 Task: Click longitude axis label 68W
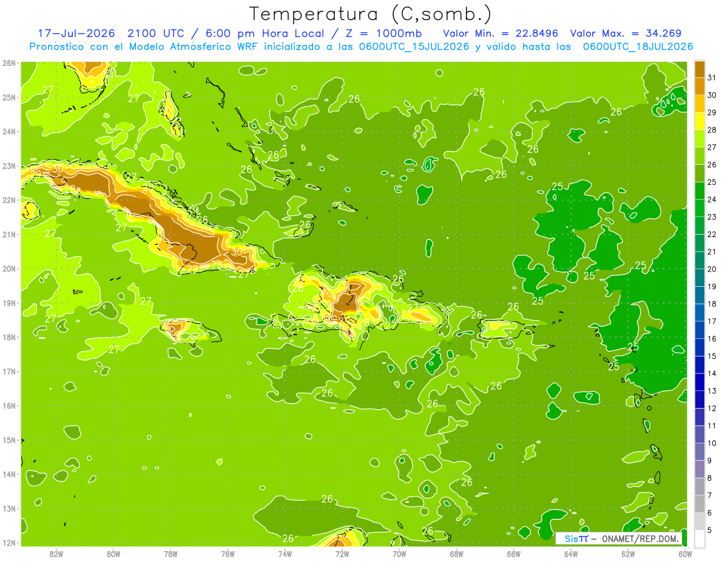457,554
